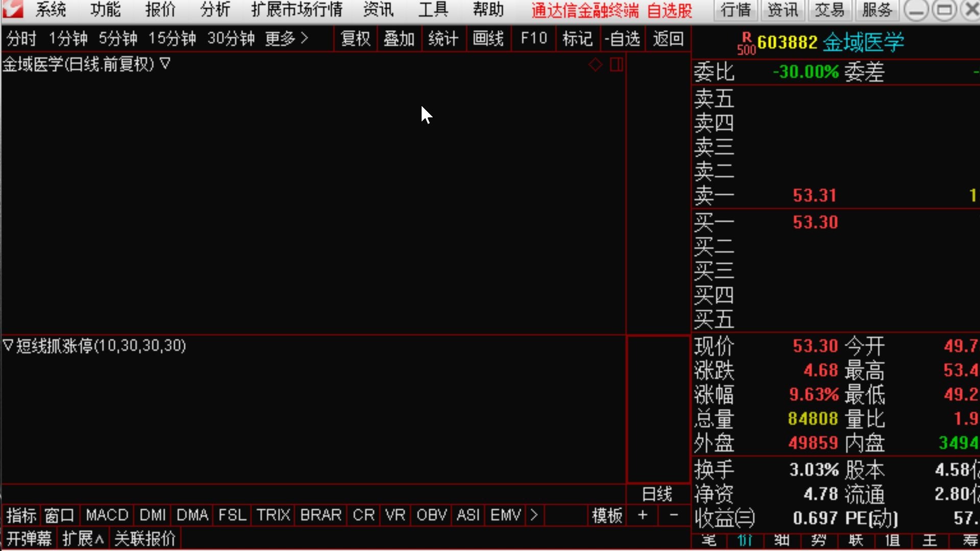Click the 交易 button at top right
The height and width of the screenshot is (551, 980).
[x=829, y=10]
